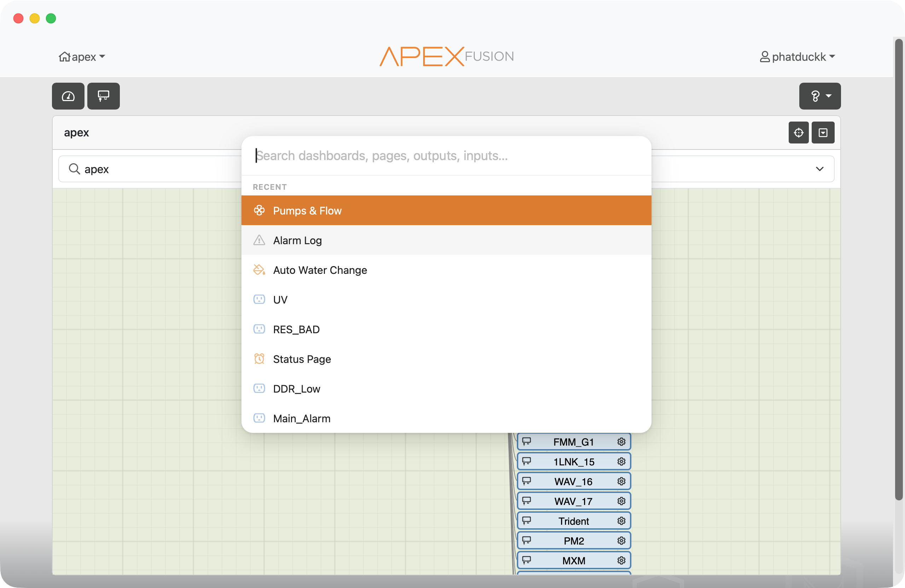Open the outputs device view button
Image resolution: width=905 pixels, height=588 pixels.
coord(104,96)
